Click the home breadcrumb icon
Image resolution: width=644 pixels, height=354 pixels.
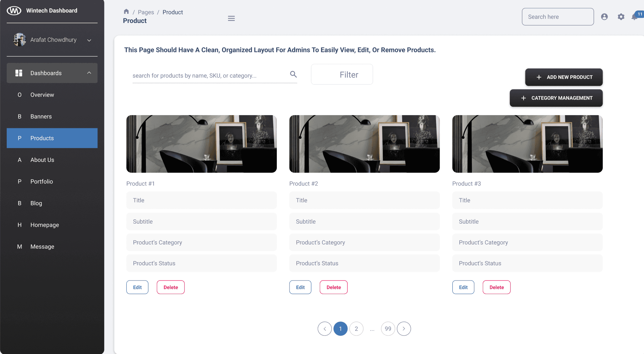[126, 12]
